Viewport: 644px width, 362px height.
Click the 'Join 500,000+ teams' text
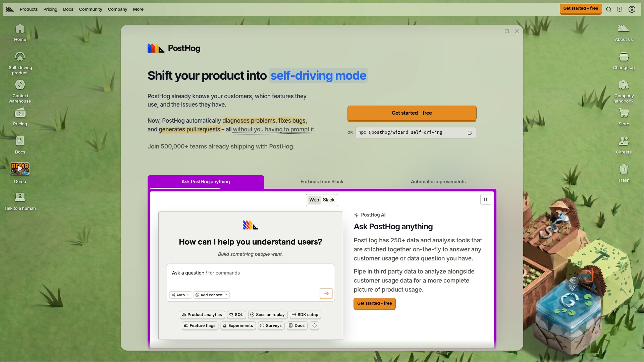coord(221,146)
